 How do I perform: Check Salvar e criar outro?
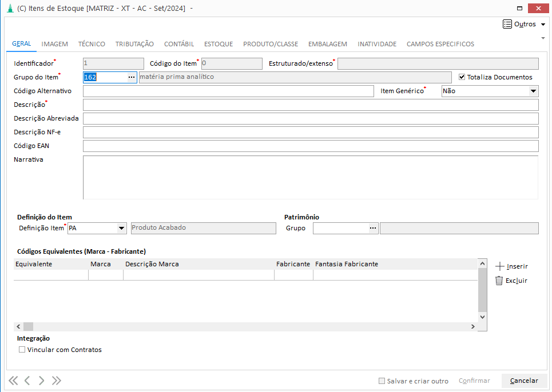[382, 381]
